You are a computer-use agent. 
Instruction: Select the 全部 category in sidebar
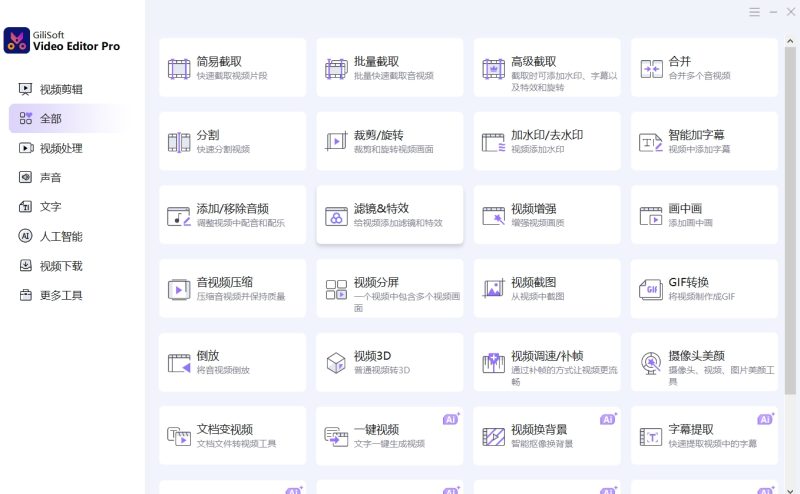(66, 118)
